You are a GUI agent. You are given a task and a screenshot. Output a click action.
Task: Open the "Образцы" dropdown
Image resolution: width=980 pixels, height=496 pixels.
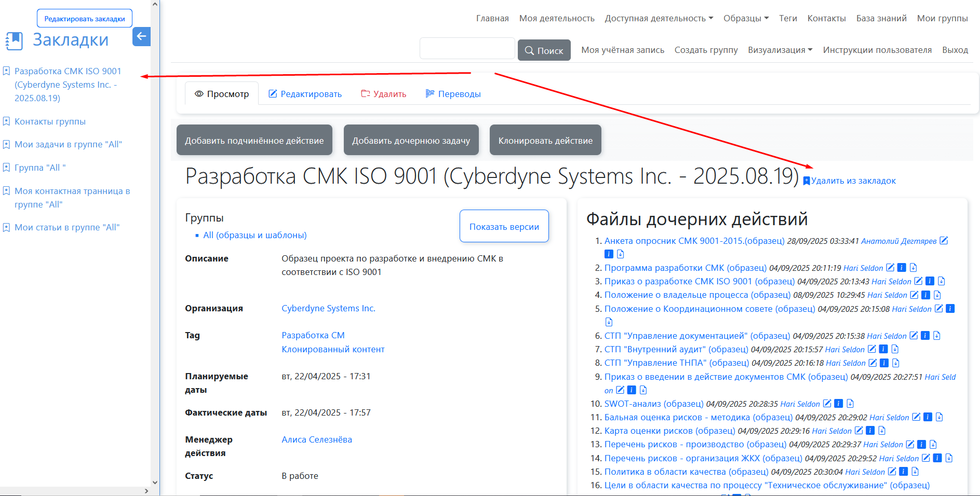pyautogui.click(x=746, y=18)
